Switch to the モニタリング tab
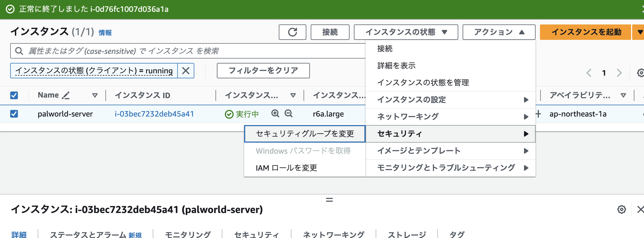This screenshot has height=238, width=644. click(x=188, y=234)
